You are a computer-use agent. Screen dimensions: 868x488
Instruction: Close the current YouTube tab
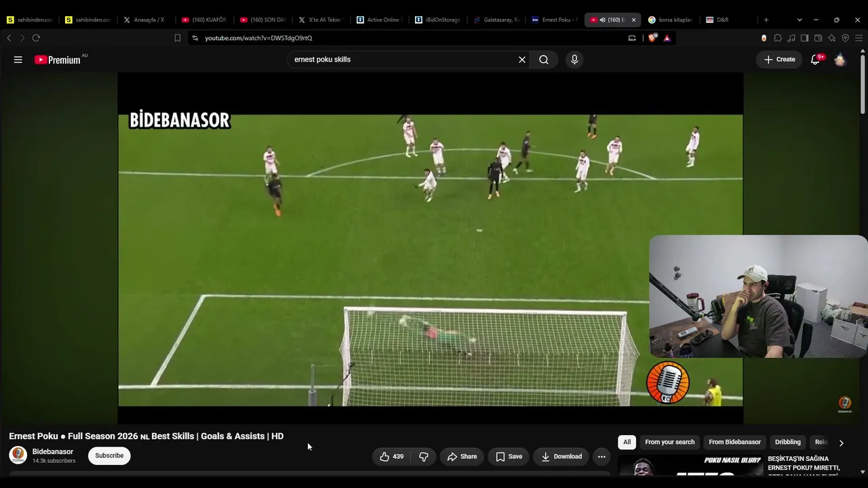pos(633,20)
